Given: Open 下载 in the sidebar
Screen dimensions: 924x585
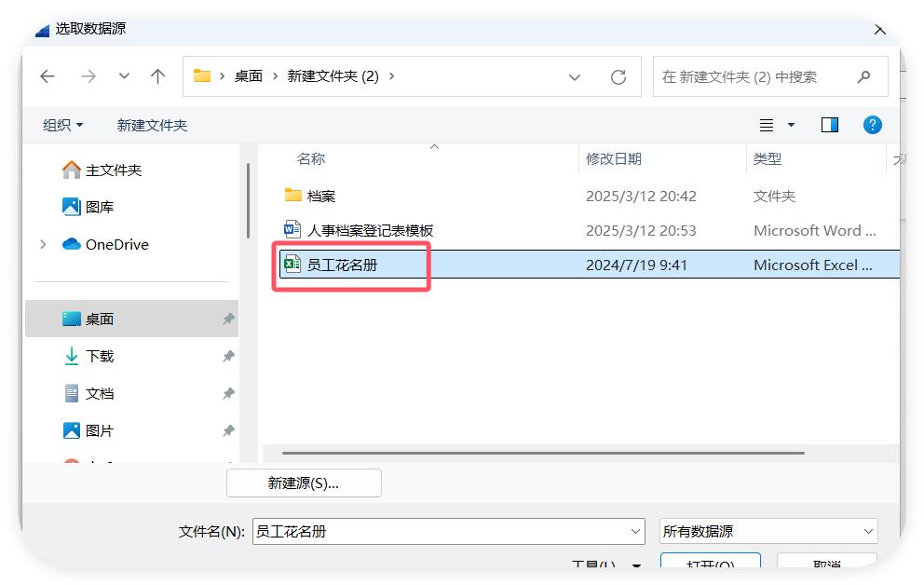Looking at the screenshot, I should (88, 356).
